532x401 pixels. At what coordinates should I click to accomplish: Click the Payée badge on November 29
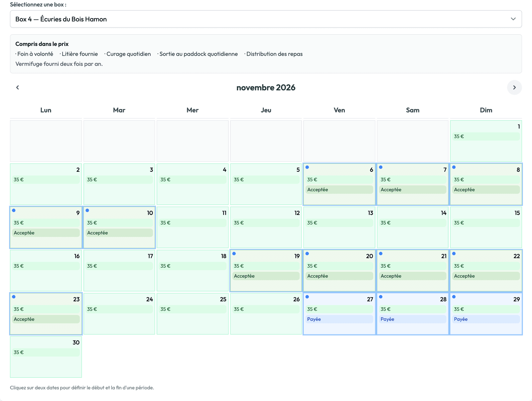pyautogui.click(x=486, y=319)
